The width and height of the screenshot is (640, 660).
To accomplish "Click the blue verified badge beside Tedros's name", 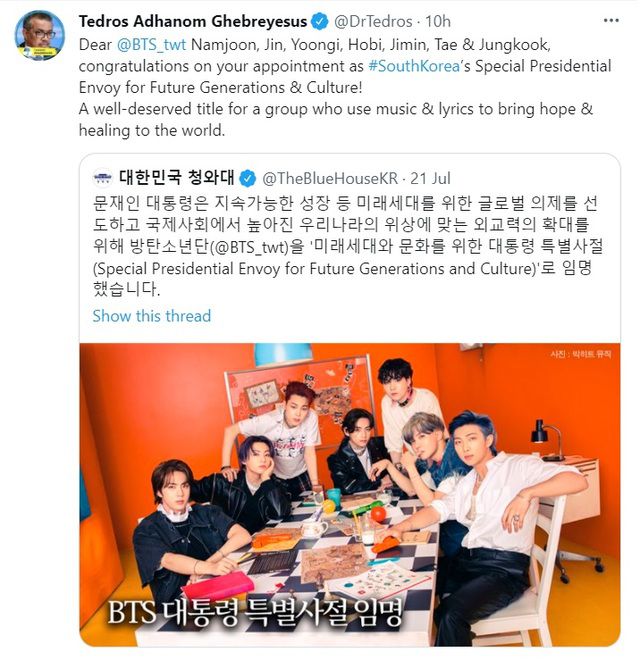I will 320,21.
